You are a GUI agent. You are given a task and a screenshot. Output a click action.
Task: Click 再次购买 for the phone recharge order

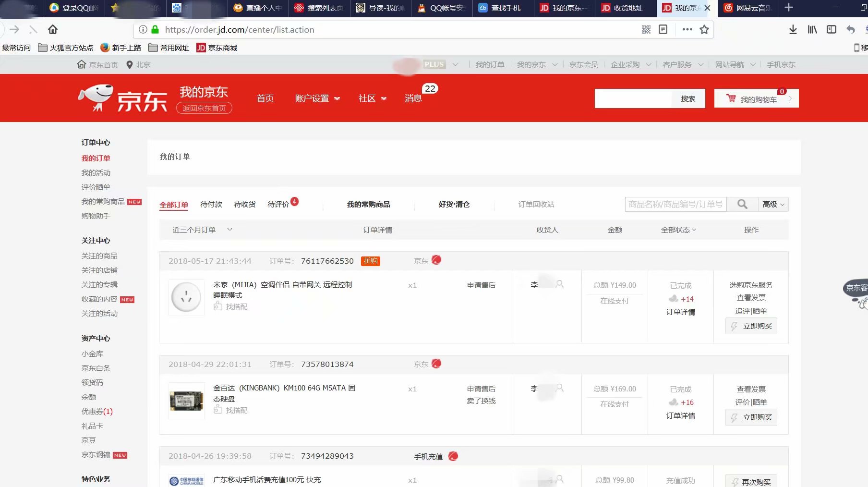pos(751,481)
